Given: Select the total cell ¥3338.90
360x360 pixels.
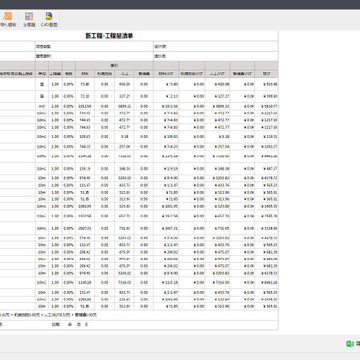Looking at the screenshot, I should 270,229.
